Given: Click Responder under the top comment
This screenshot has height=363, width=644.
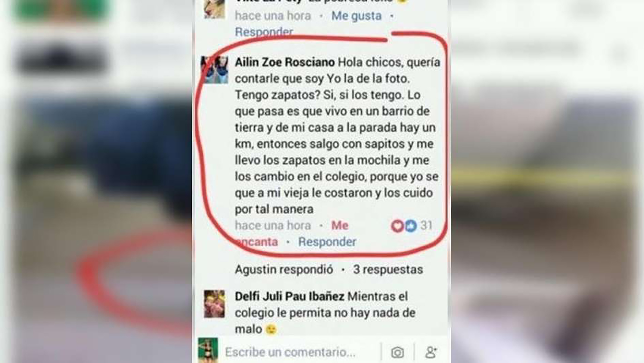Looking at the screenshot, I should (264, 32).
